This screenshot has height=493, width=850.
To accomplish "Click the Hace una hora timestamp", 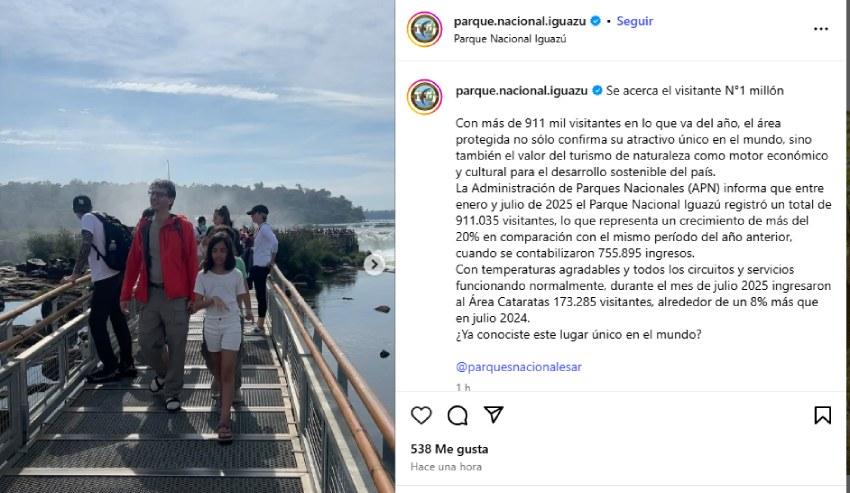I will click(x=446, y=466).
